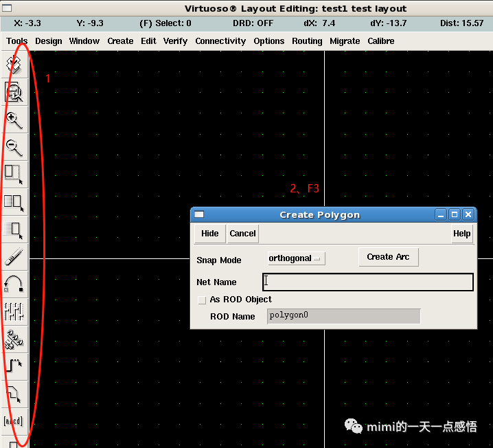This screenshot has width=493, height=448.
Task: Click the Create Instance icon
Action: [14, 339]
